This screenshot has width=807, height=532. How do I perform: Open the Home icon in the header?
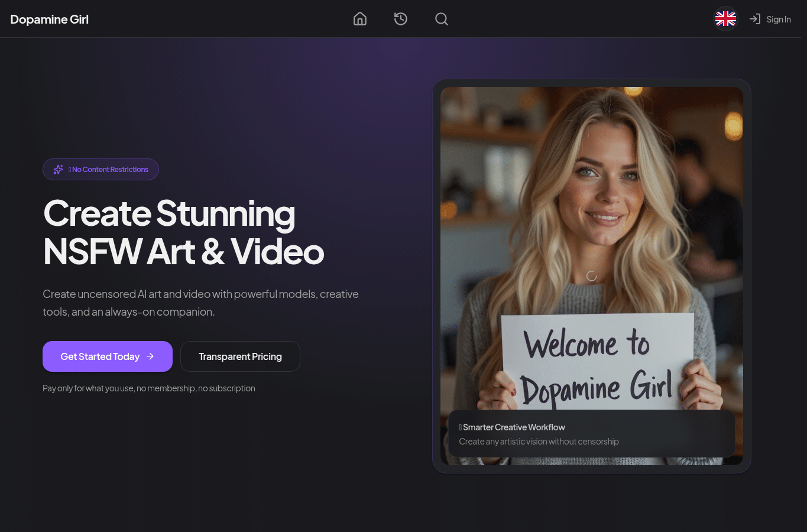pyautogui.click(x=360, y=19)
